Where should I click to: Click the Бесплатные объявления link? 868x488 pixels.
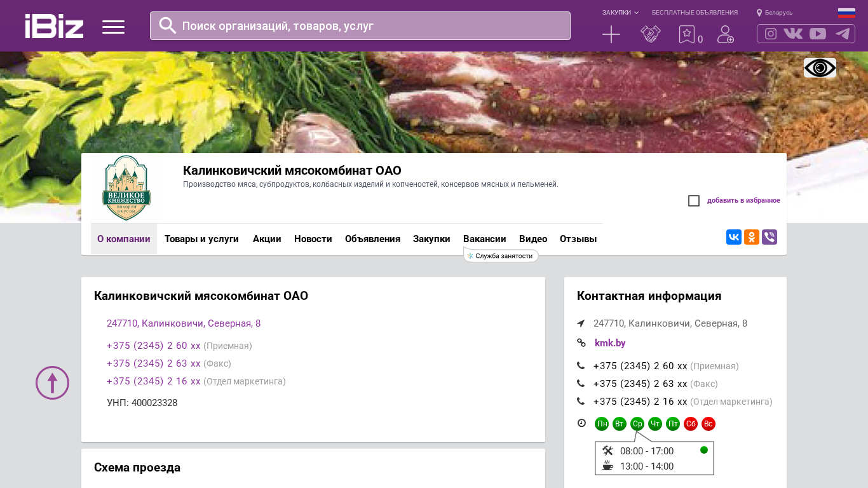pyautogui.click(x=695, y=13)
